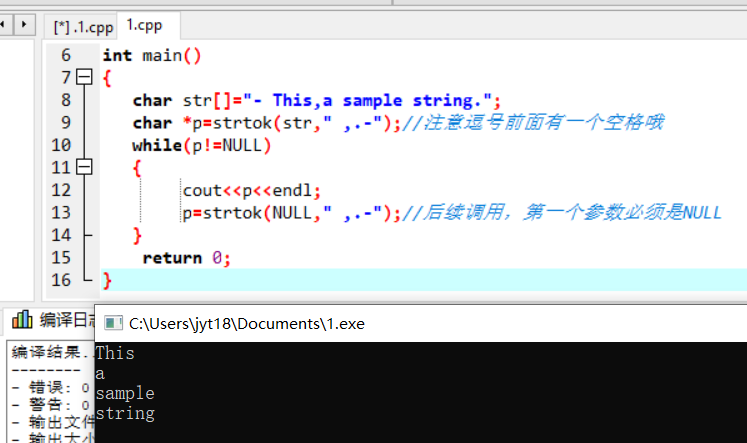Click the 输出文件 line in compile log
The width and height of the screenshot is (747, 443).
point(53,422)
